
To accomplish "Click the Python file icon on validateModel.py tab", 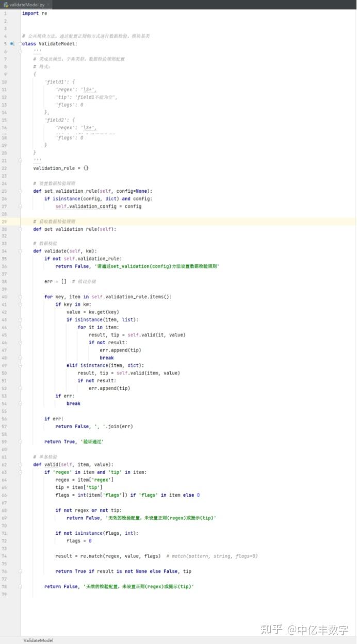I will pyautogui.click(x=6, y=4).
